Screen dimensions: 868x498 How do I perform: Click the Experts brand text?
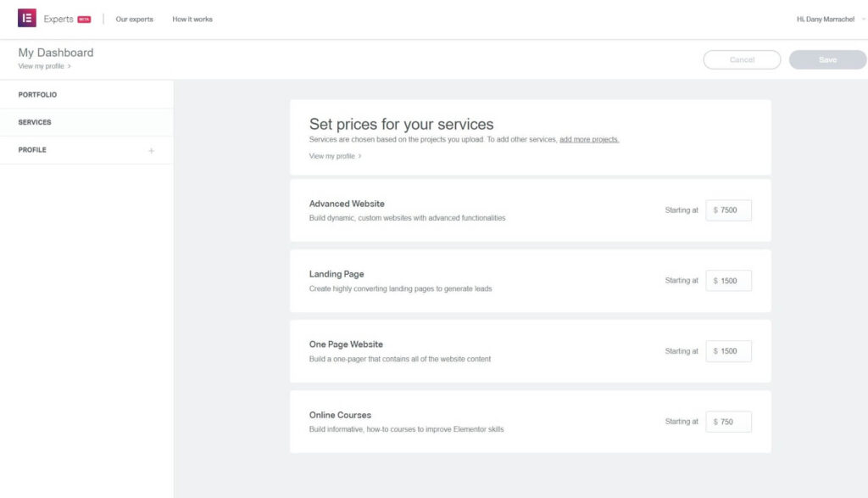click(58, 20)
